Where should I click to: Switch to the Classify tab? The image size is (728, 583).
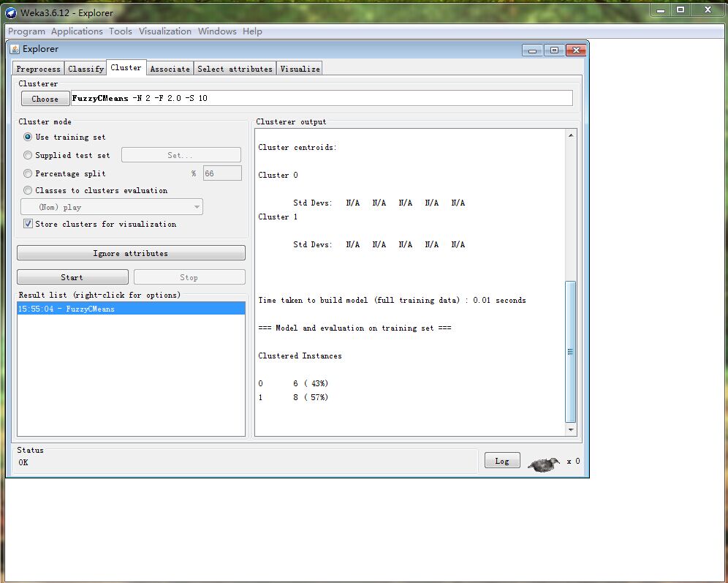coord(86,69)
